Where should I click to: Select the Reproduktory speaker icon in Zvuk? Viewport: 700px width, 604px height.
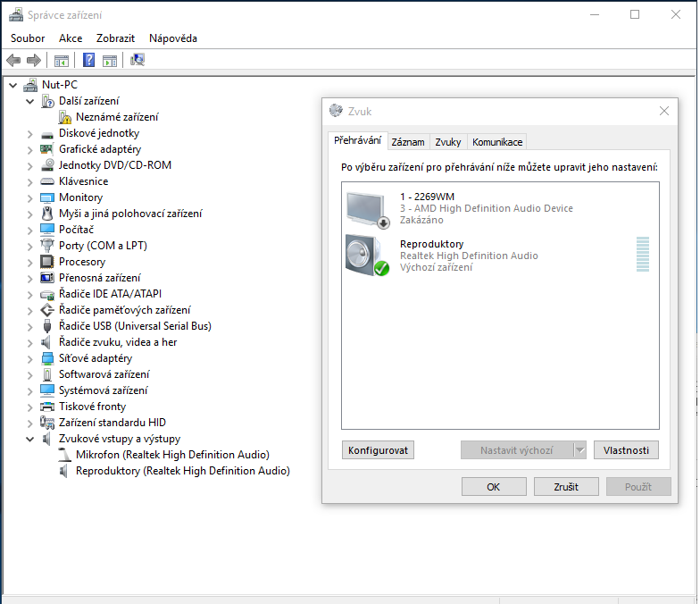368,256
